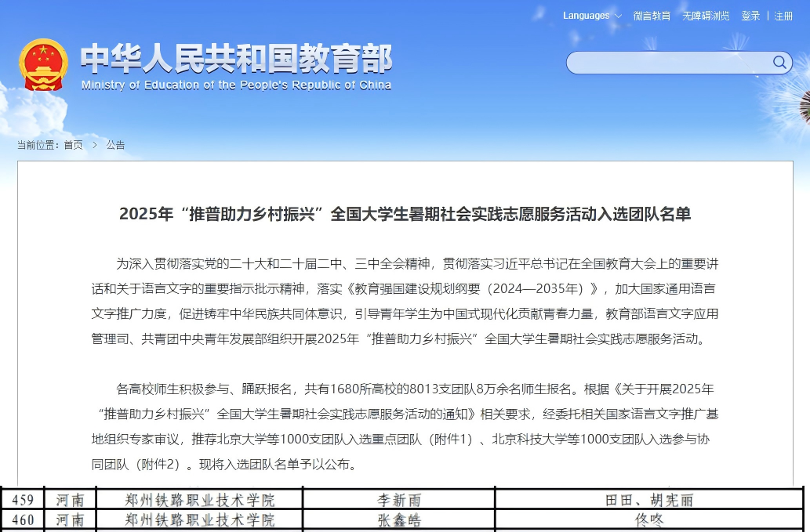Click the English ministry name subtitle

[236, 85]
